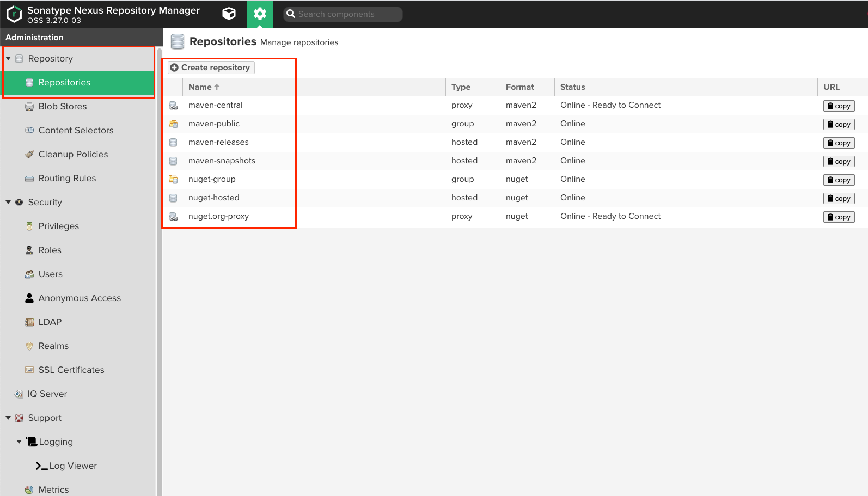
Task: Sort the table by Type column
Action: (473, 87)
